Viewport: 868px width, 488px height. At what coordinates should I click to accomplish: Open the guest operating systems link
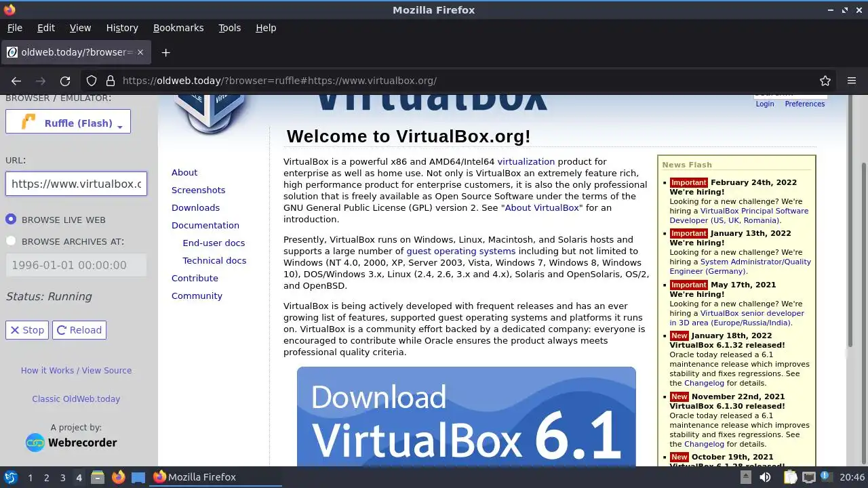coord(461,251)
